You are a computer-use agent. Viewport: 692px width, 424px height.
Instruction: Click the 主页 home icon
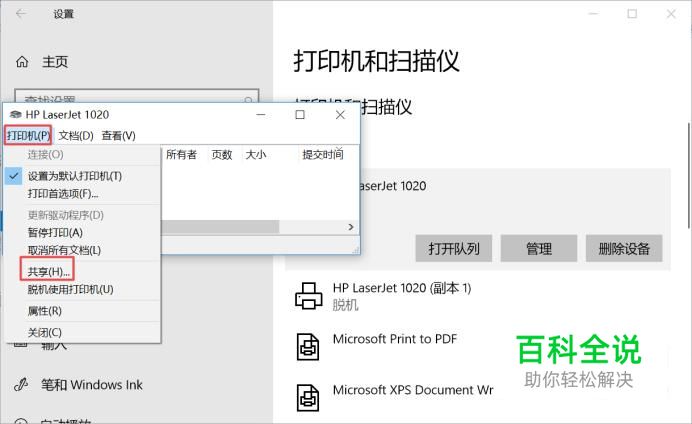point(22,62)
